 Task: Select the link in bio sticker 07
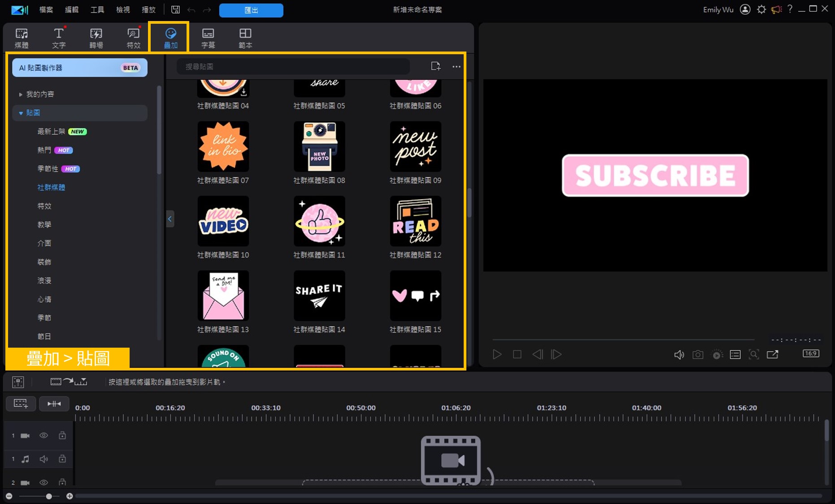tap(223, 146)
